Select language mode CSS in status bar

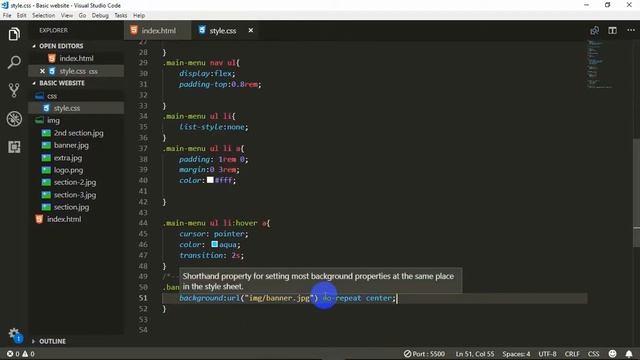tap(593, 353)
